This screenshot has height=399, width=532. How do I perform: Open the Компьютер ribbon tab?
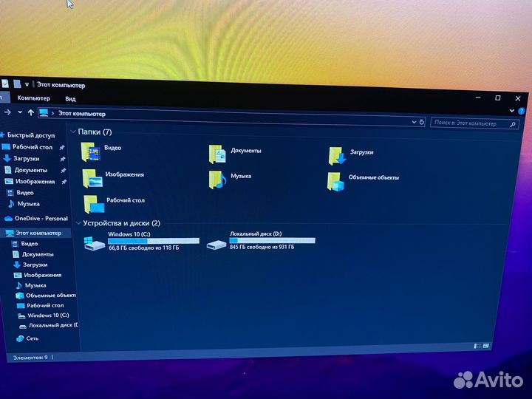coord(34,98)
